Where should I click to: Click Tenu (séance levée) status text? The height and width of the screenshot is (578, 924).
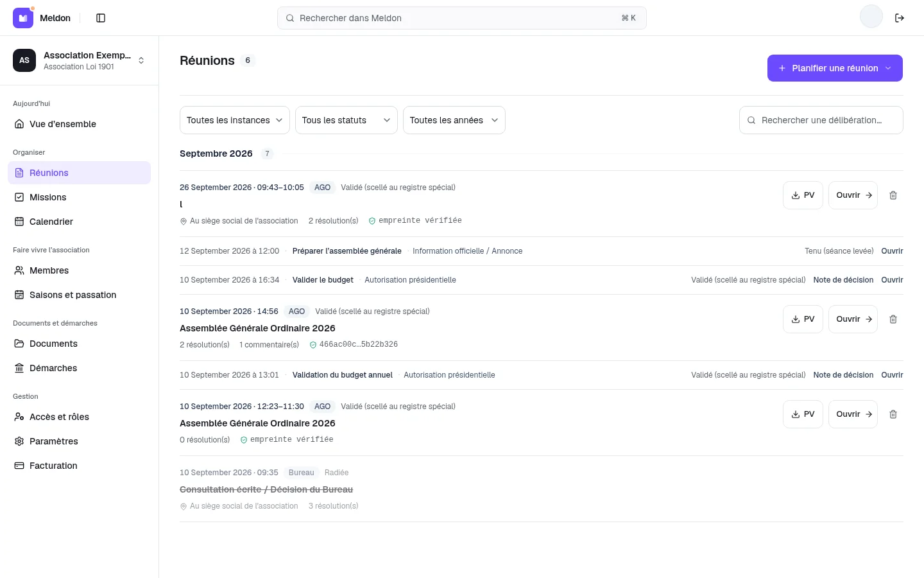click(839, 251)
